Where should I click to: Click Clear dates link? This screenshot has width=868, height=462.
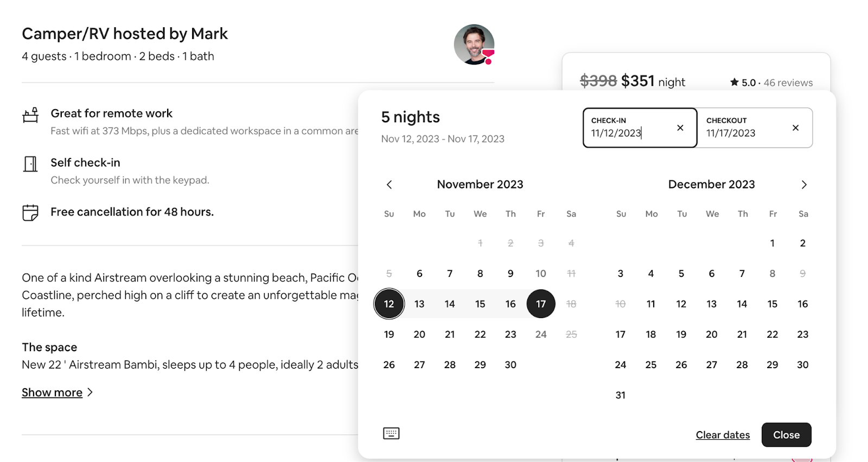(723, 435)
